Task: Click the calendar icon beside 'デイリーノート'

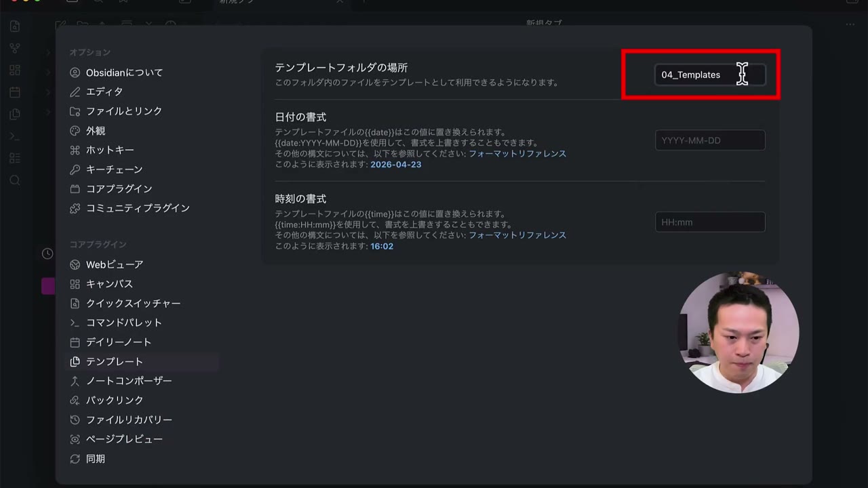Action: pos(75,342)
